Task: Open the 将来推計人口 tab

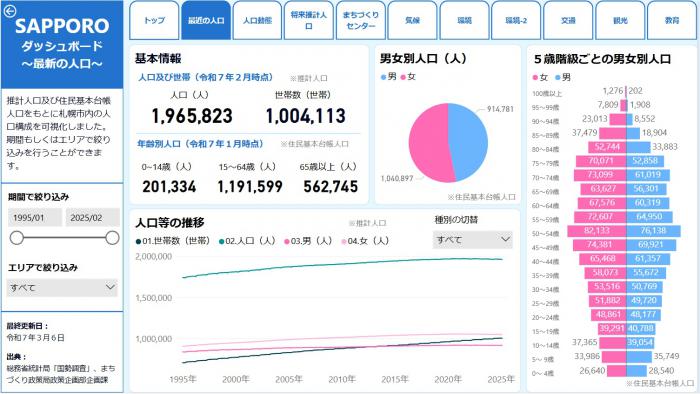Action: coord(309,21)
